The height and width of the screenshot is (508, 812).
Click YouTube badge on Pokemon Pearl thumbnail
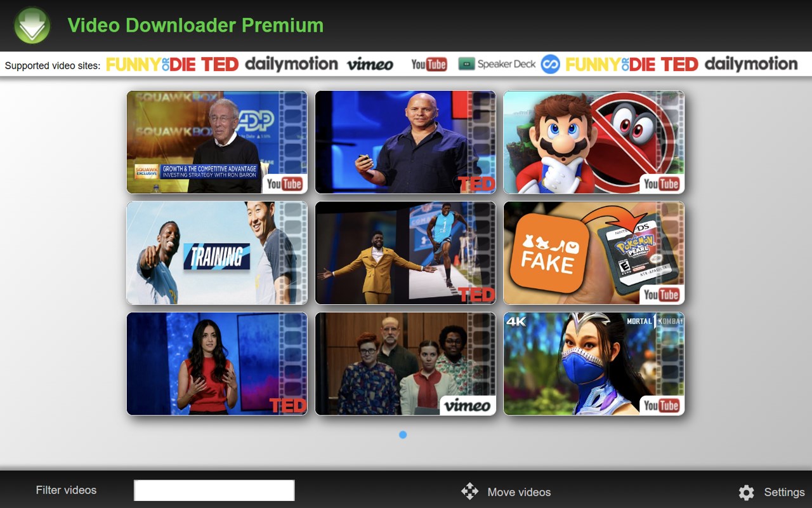coord(661,295)
